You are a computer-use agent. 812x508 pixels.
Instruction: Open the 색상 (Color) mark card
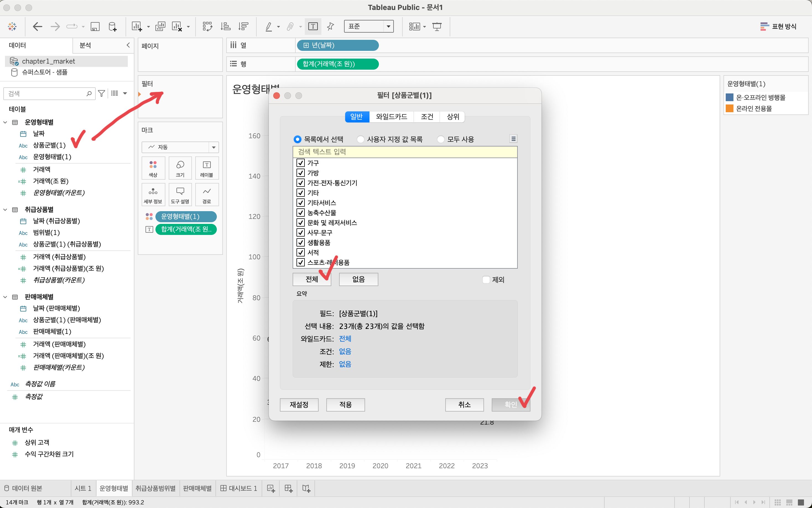[x=153, y=168]
